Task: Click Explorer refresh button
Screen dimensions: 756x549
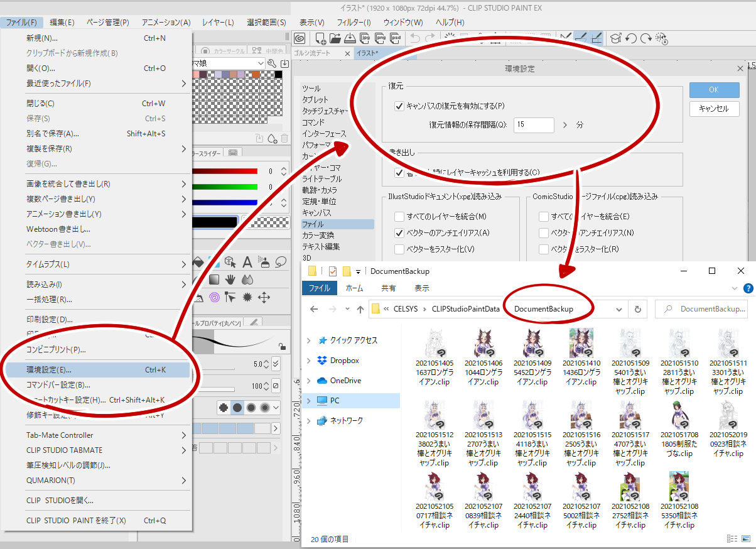Action: pos(637,309)
